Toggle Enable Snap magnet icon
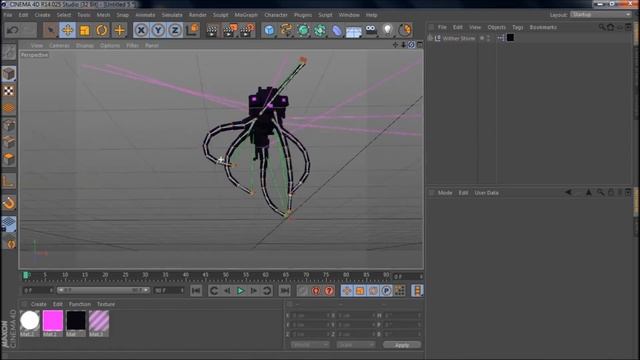 tap(9, 203)
